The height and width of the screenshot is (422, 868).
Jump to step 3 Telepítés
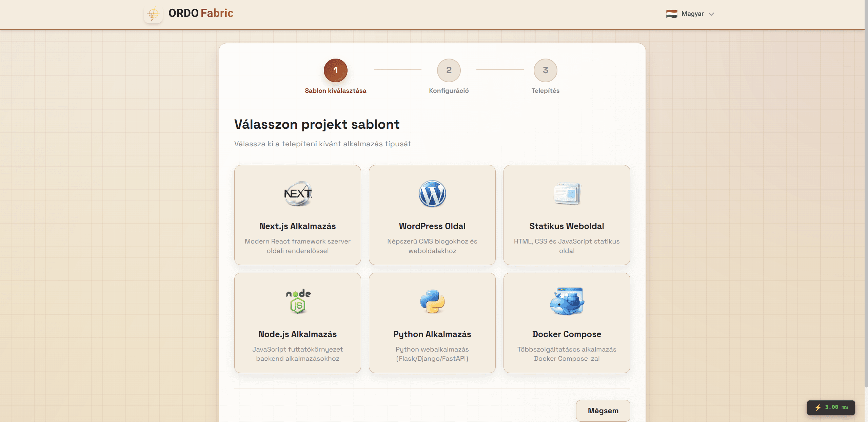[545, 70]
